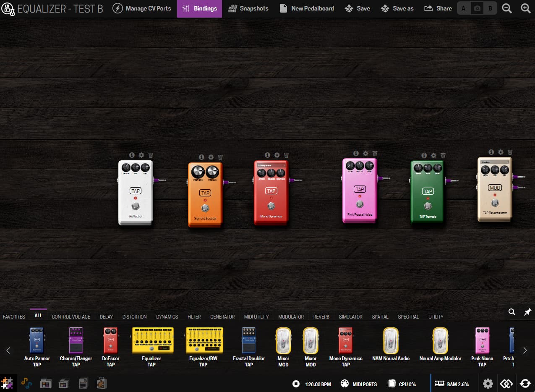Open the plugin store shopping bag icon
Viewport: 535px width, 392px height.
coord(102,383)
